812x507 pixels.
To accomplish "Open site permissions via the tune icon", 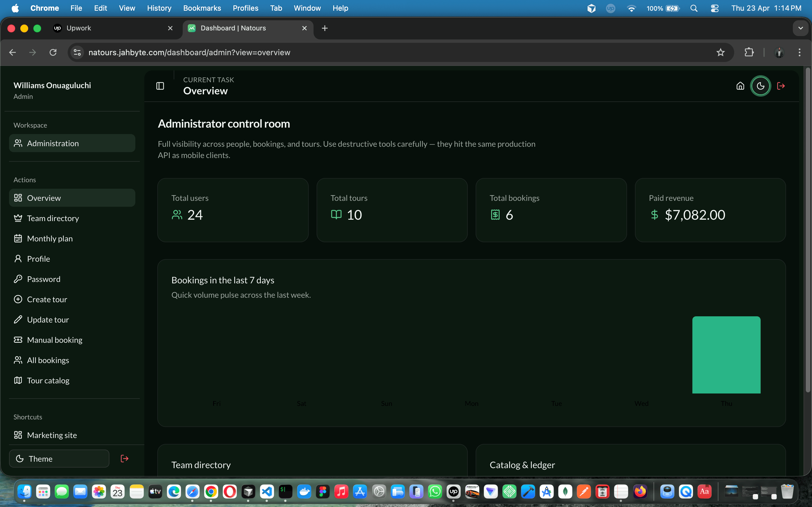I will pos(77,52).
